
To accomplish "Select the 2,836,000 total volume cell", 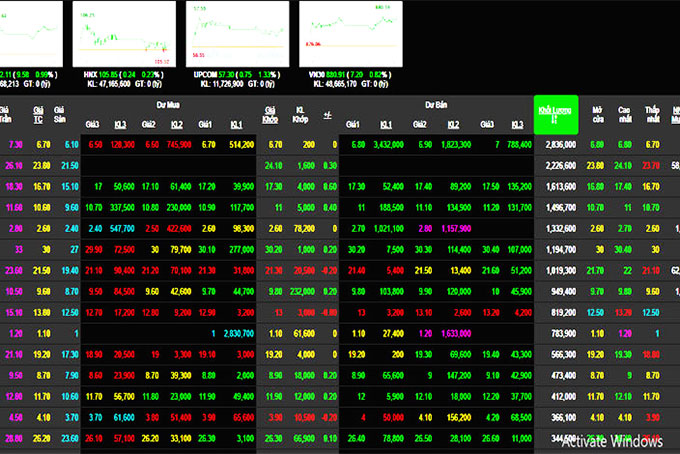I will 555,144.
